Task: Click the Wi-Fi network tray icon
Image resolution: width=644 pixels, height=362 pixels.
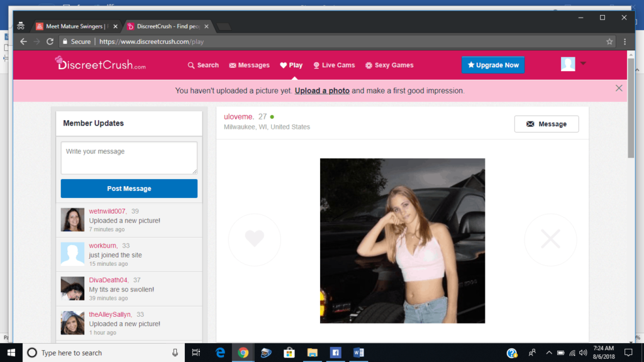Action: tap(572, 353)
